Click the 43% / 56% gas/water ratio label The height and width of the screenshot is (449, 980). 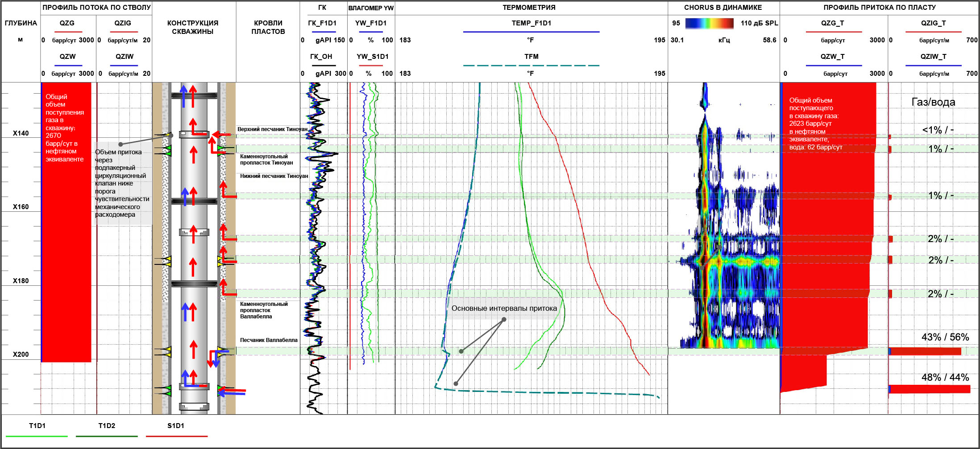[x=945, y=337]
